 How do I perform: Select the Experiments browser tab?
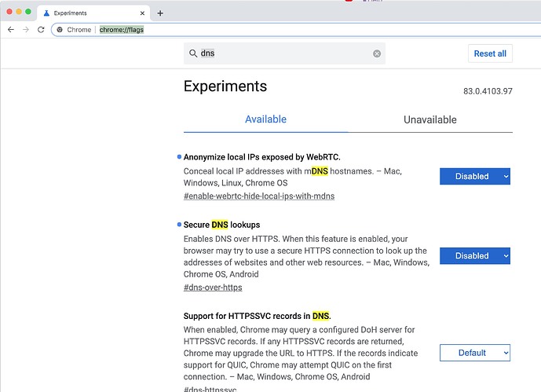point(93,13)
